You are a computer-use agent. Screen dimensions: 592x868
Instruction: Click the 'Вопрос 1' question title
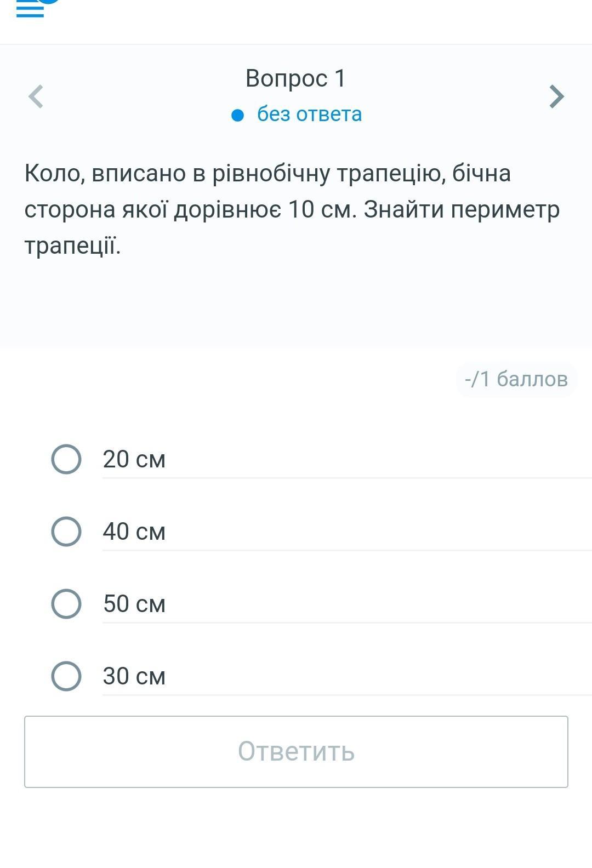coord(295,78)
